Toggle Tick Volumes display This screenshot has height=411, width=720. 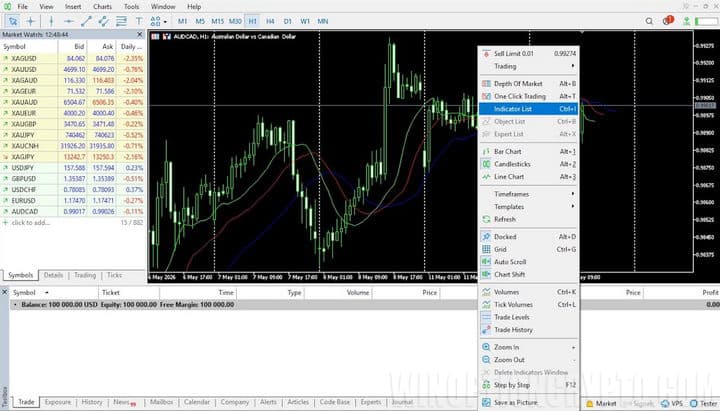[529, 304]
